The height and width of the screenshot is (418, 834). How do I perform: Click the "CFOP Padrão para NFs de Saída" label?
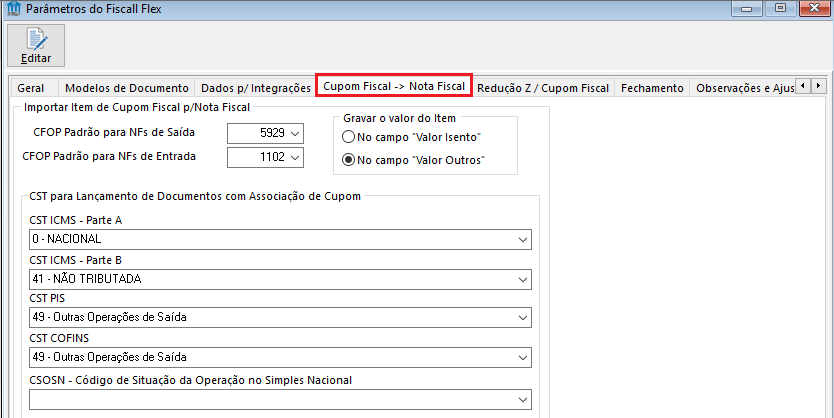114,132
